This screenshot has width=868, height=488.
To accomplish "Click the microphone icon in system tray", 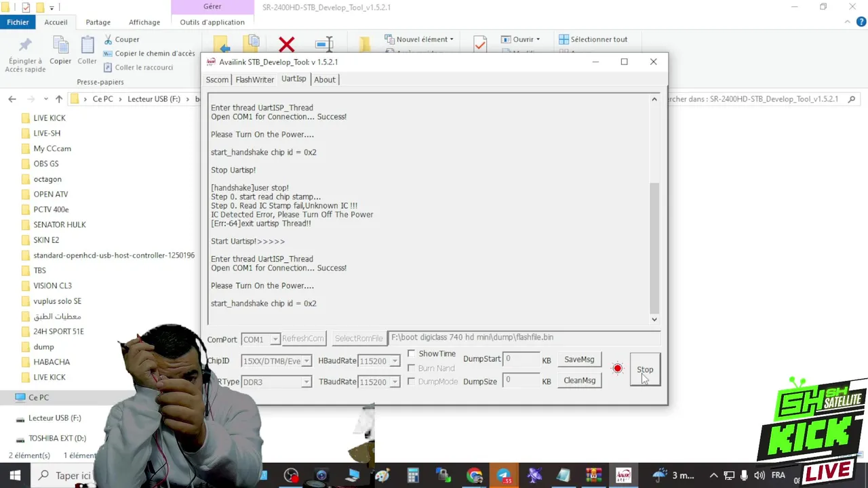I will 745,476.
